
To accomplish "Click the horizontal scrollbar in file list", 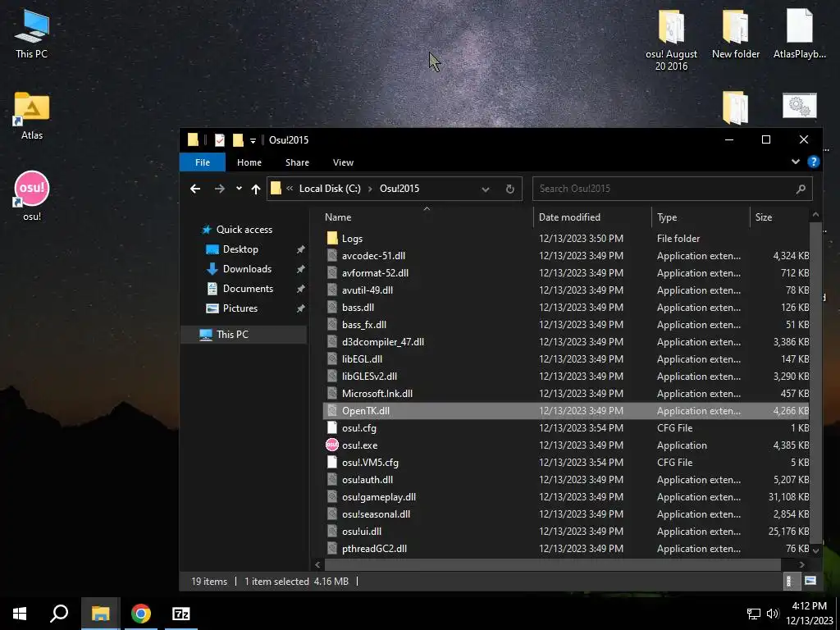I will (553, 564).
